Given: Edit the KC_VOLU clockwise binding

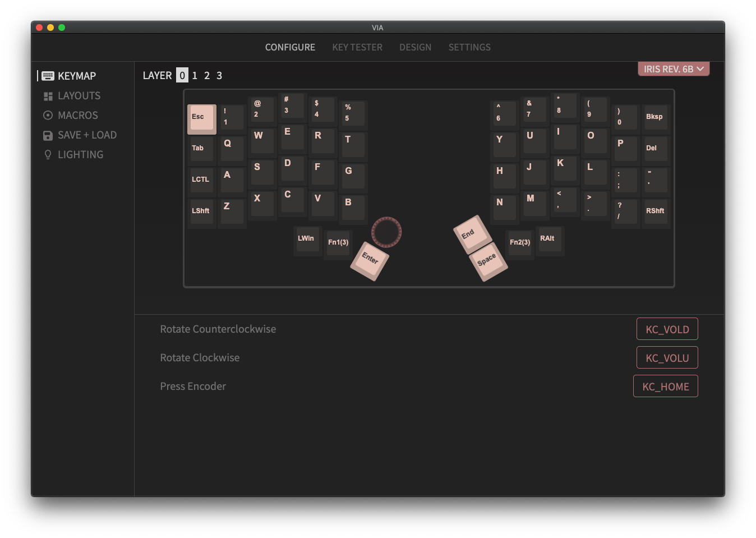Looking at the screenshot, I should tap(667, 358).
